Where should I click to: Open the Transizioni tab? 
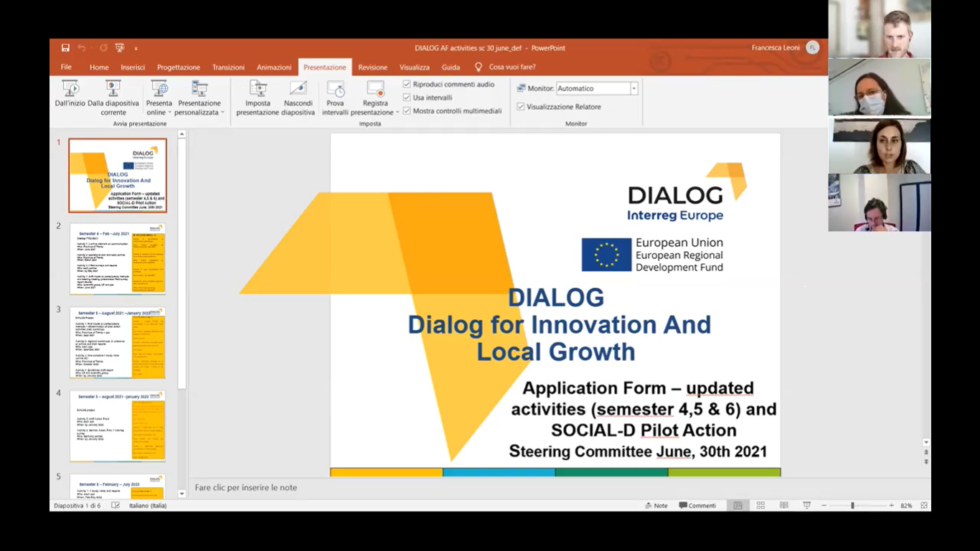pos(228,67)
